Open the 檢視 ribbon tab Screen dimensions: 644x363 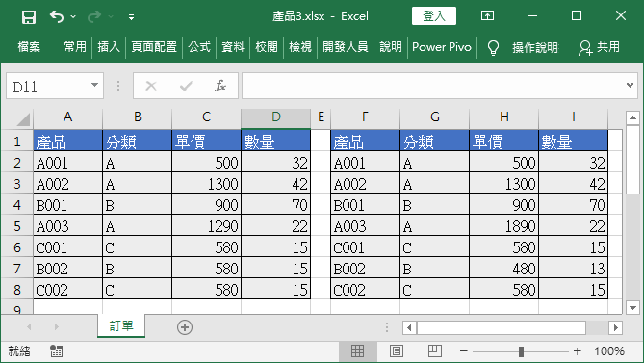coord(300,47)
